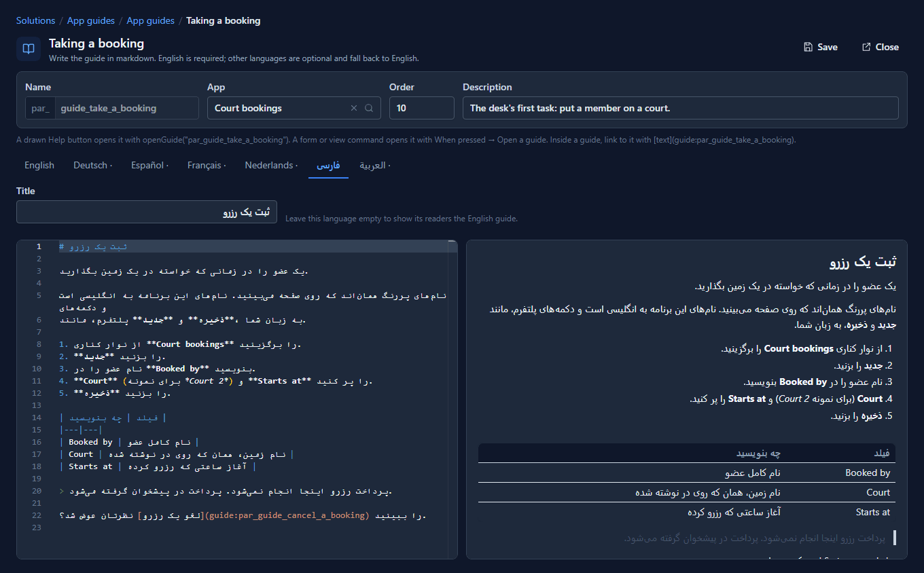Click the Order field showing 10
This screenshot has height=573, width=924.
[x=422, y=108]
